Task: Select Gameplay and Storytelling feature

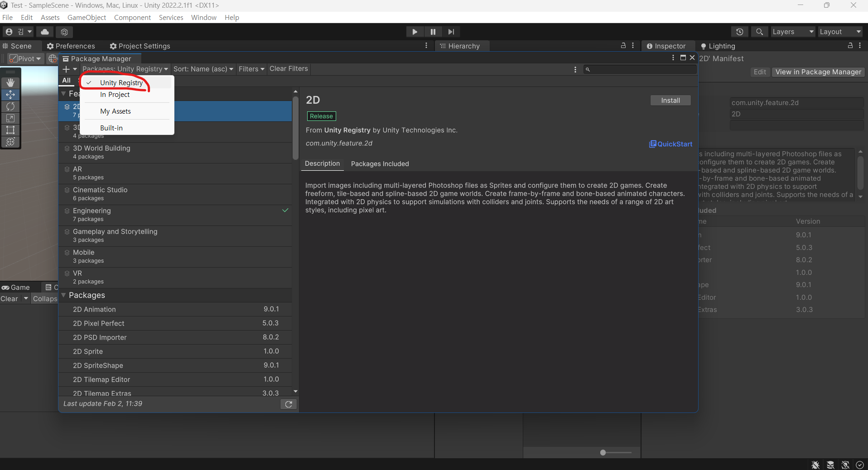Action: (175, 236)
